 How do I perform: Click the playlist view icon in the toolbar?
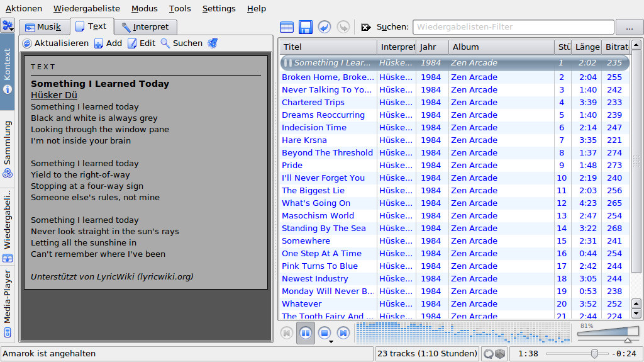coord(287,27)
